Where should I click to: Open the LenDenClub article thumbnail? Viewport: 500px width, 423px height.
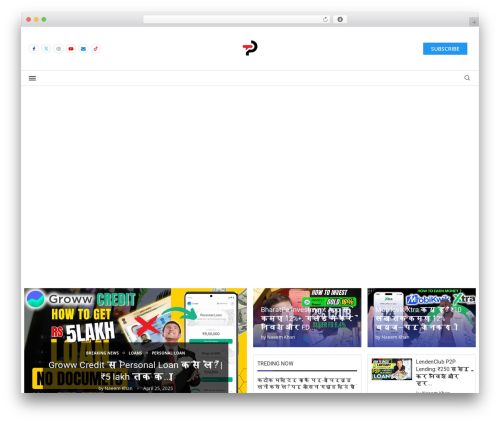tap(392, 369)
